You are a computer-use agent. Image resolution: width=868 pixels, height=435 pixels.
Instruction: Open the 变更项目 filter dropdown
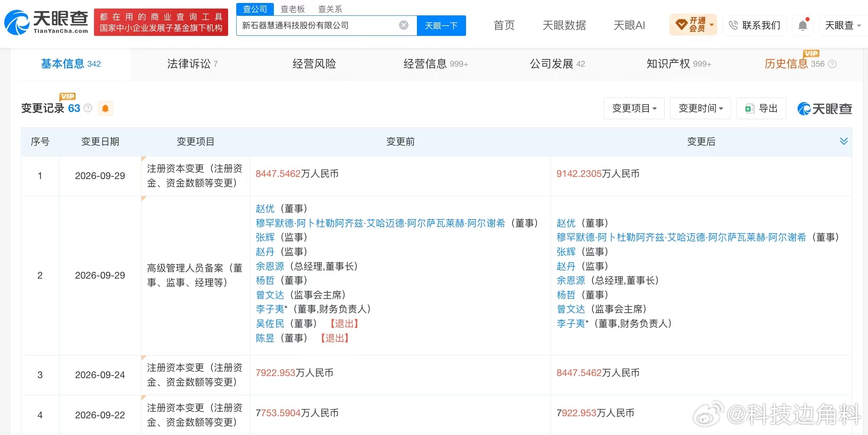pos(634,108)
